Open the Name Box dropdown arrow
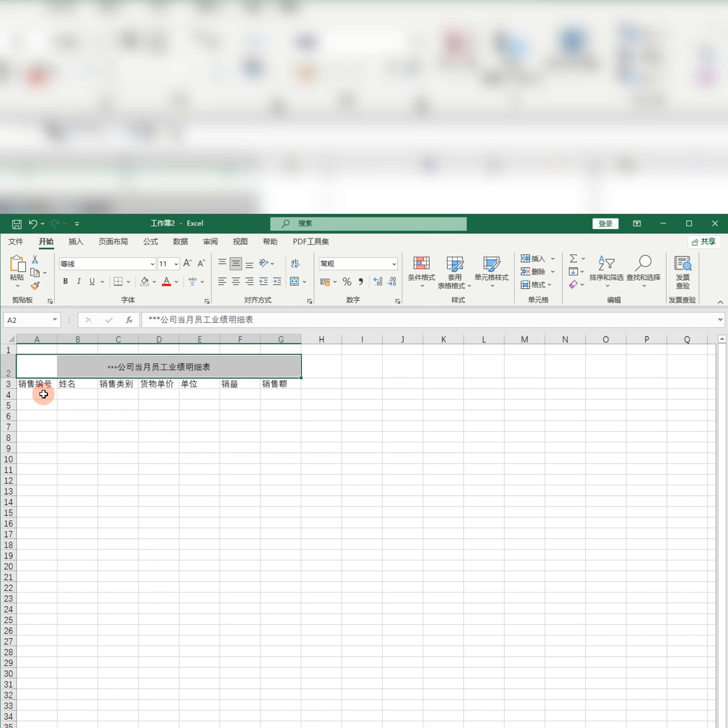Screen dimensions: 728x728 (55, 320)
